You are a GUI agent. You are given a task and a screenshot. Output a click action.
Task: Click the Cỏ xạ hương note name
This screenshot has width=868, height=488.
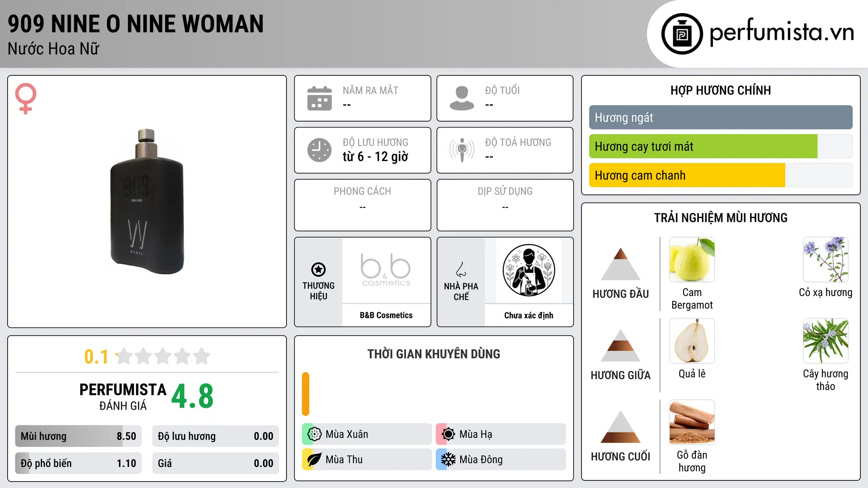826,292
